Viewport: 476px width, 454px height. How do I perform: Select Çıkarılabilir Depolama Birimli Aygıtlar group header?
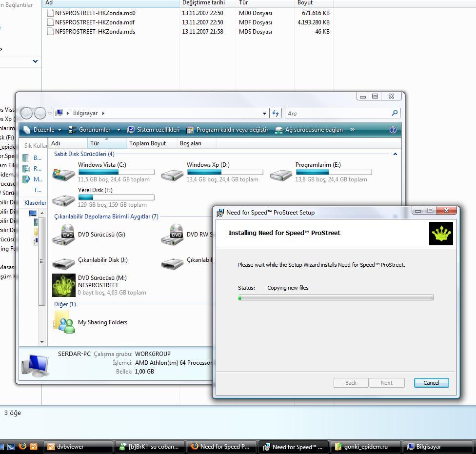tap(106, 217)
